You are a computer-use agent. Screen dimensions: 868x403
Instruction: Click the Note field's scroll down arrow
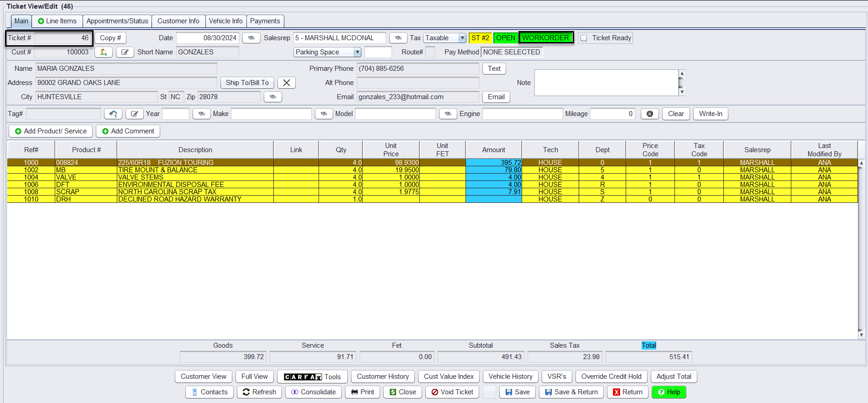(x=682, y=92)
